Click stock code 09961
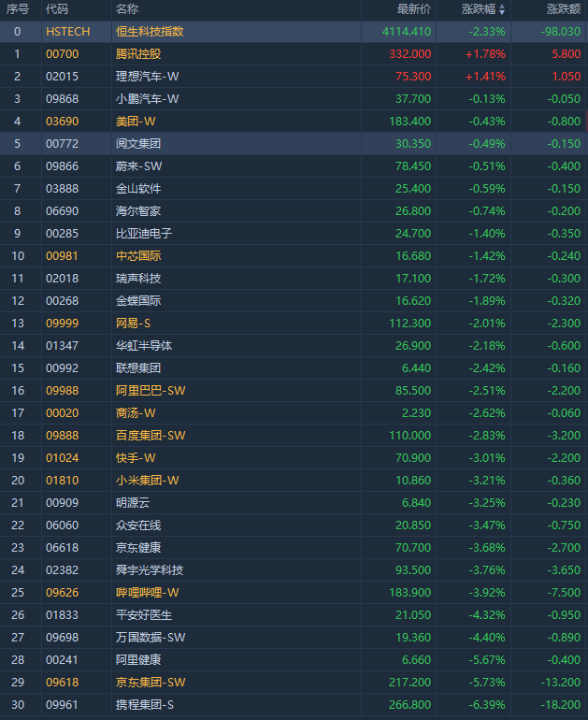The height and width of the screenshot is (720, 588). coord(63,705)
